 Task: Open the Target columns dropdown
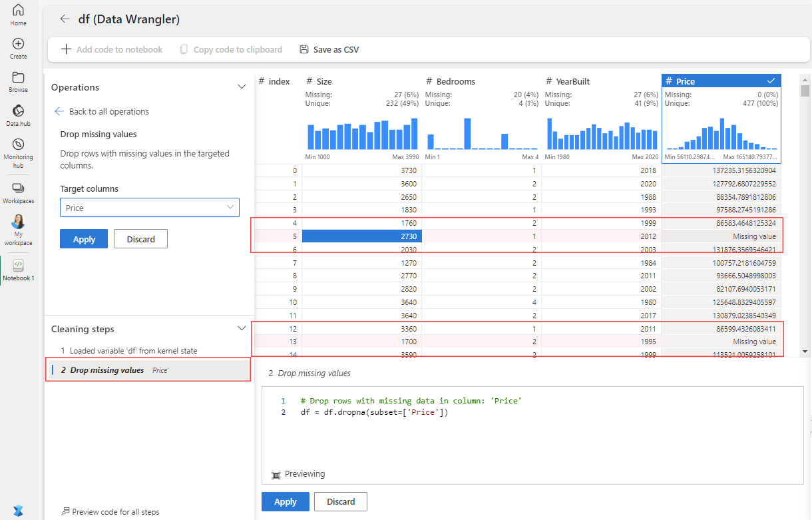[150, 208]
